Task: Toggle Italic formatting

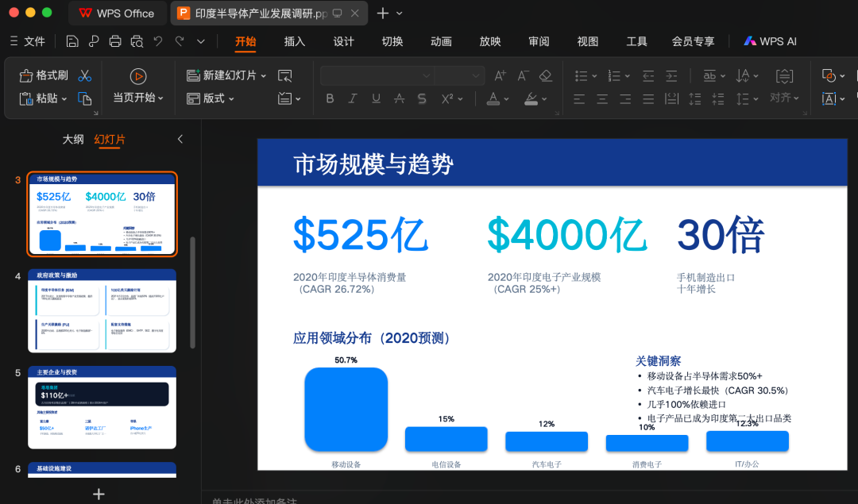Action: (x=353, y=99)
